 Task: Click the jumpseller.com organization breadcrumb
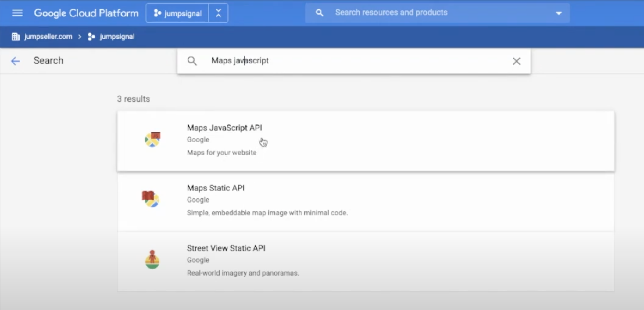point(48,37)
